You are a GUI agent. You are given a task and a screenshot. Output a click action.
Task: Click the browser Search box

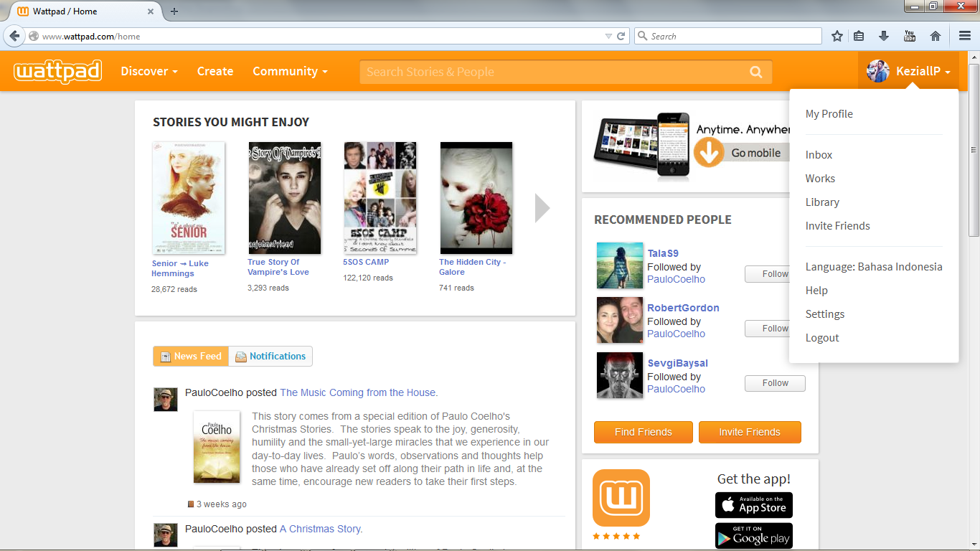click(728, 36)
